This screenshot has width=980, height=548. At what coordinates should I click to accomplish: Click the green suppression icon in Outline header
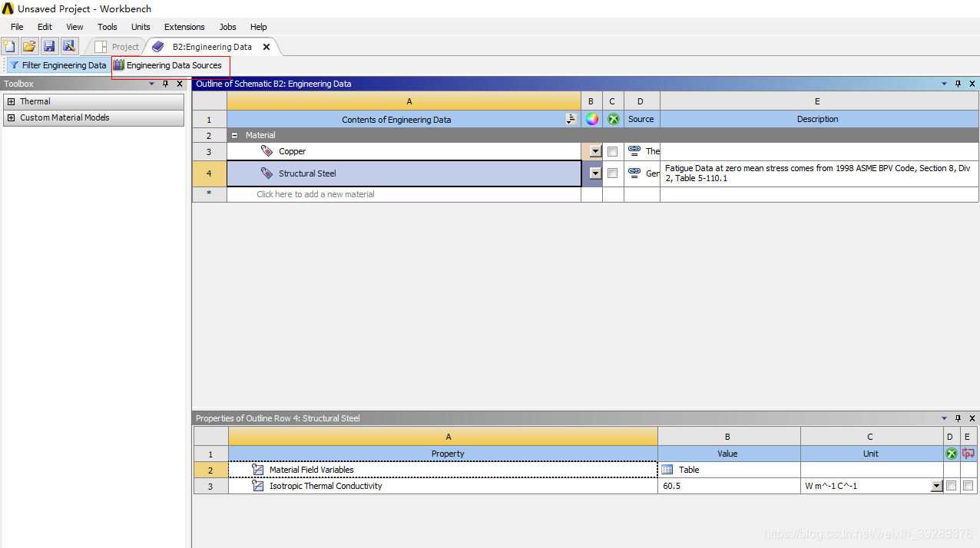pos(613,119)
